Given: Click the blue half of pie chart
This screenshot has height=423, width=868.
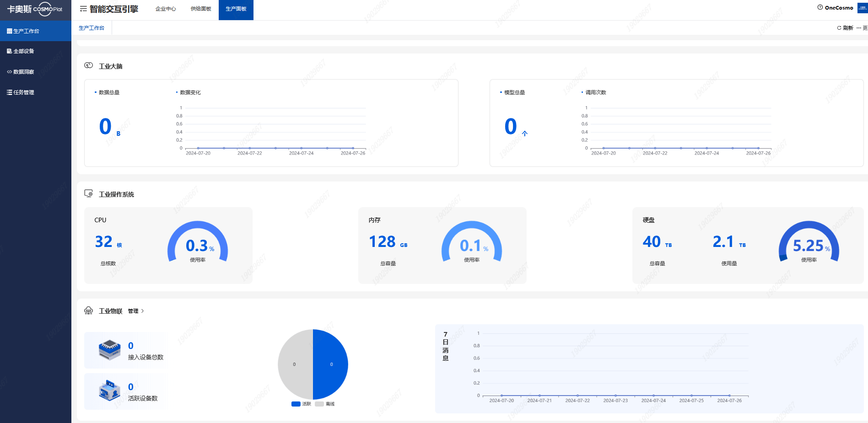Looking at the screenshot, I should (x=330, y=364).
